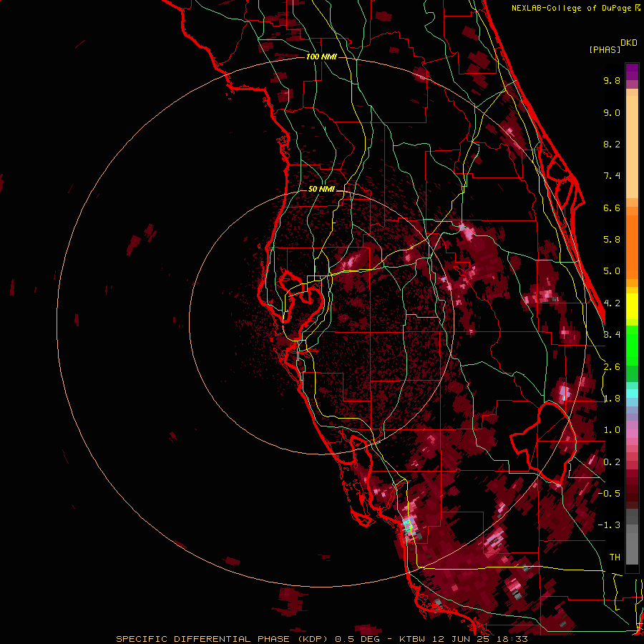Click the 9.8 value on the color scale

pyautogui.click(x=612, y=80)
